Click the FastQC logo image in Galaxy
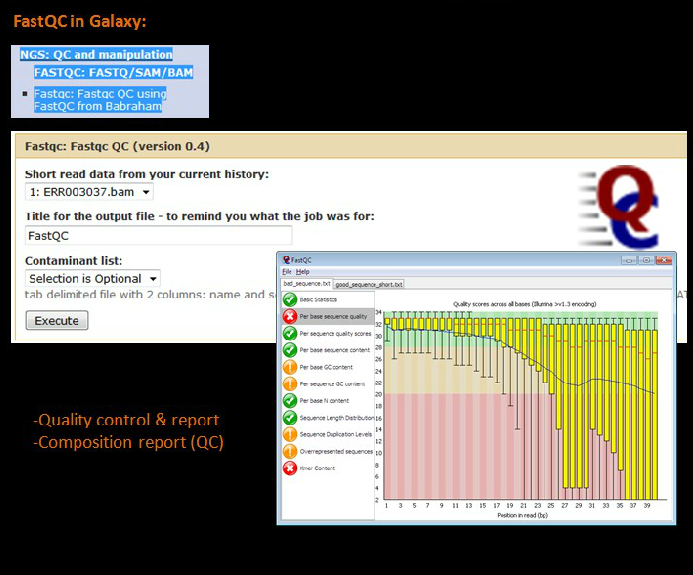 pyautogui.click(x=622, y=205)
